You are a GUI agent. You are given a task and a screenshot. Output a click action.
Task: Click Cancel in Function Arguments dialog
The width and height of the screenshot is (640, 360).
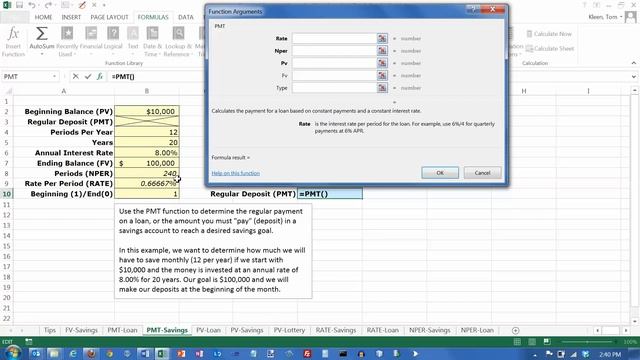coord(482,173)
